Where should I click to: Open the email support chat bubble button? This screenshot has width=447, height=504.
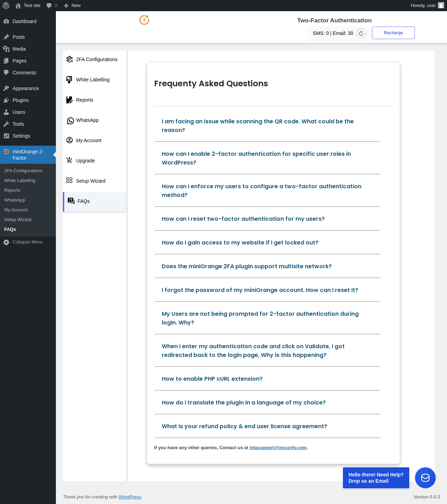click(425, 478)
